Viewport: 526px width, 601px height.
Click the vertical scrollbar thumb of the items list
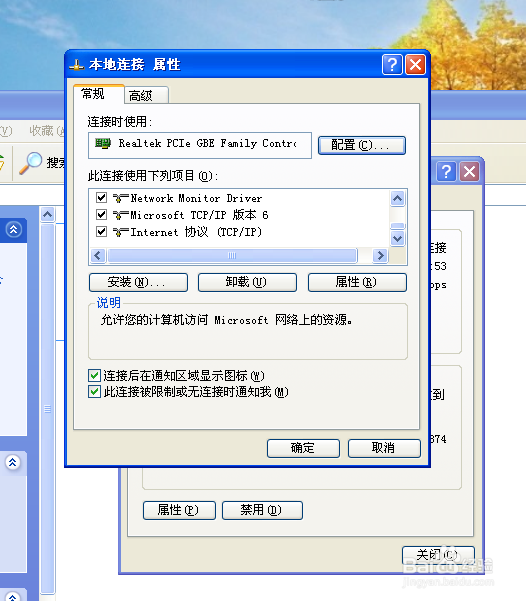[398, 226]
